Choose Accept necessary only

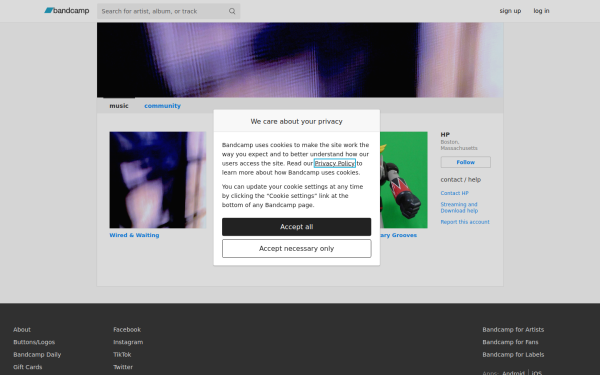297,248
